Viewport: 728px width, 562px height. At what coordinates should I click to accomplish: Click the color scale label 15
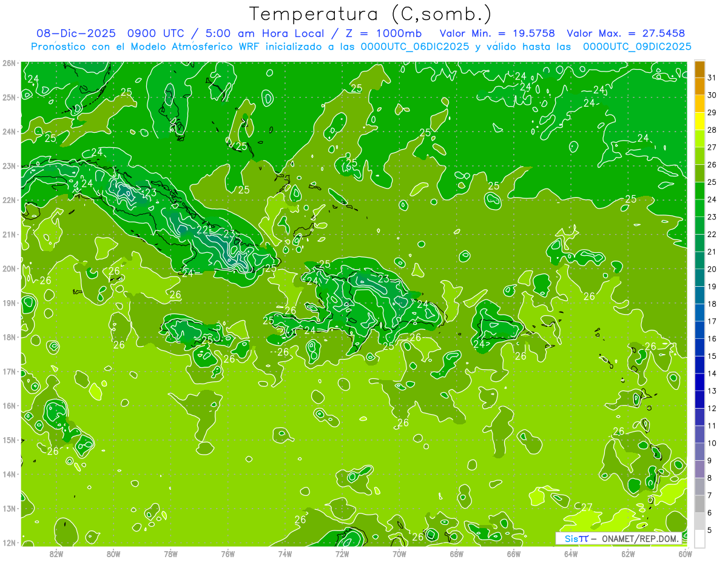coord(712,356)
